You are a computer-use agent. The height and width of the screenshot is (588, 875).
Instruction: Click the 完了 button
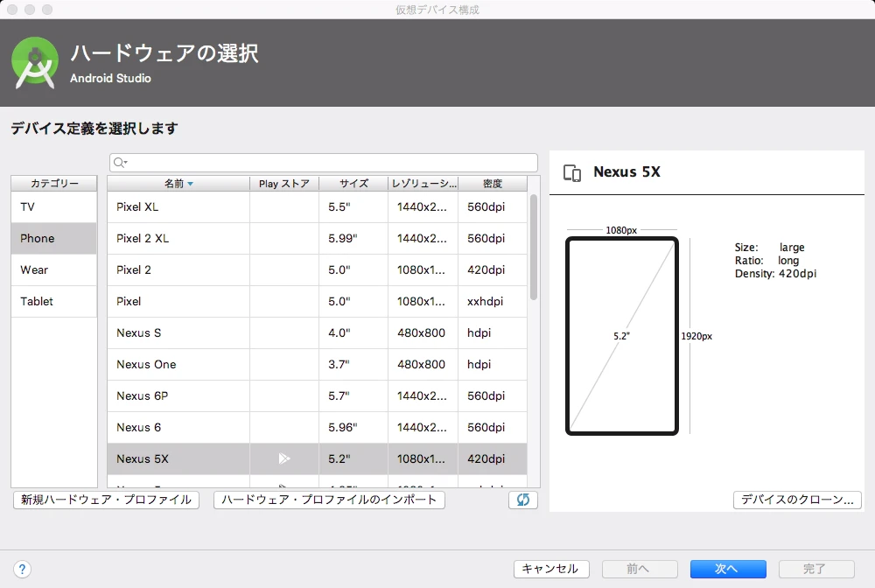pos(815,569)
